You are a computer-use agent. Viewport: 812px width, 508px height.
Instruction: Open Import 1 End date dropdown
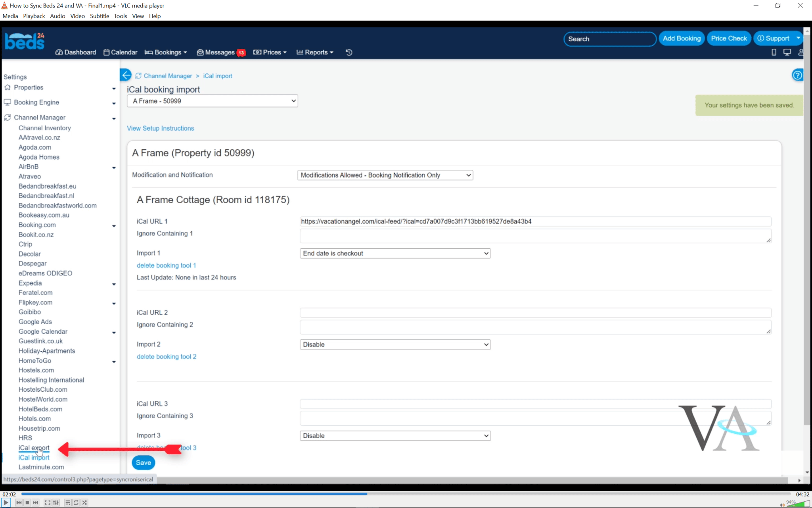click(395, 253)
